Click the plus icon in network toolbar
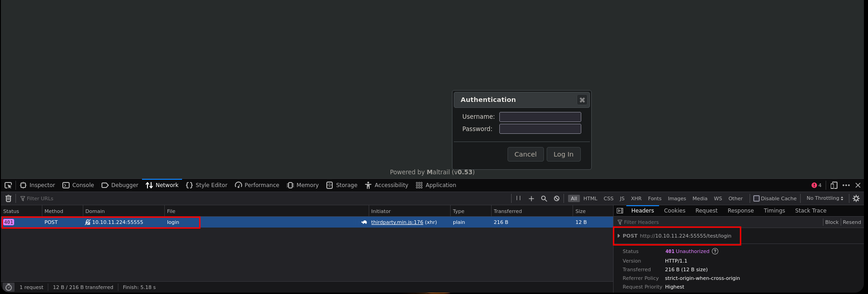The image size is (868, 294). click(x=531, y=198)
